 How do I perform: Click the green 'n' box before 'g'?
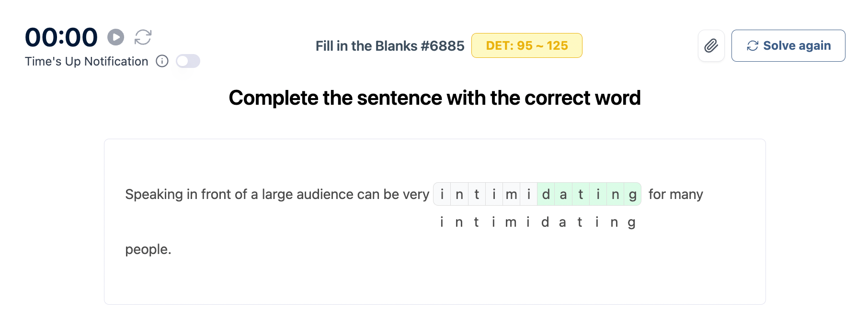[615, 194]
